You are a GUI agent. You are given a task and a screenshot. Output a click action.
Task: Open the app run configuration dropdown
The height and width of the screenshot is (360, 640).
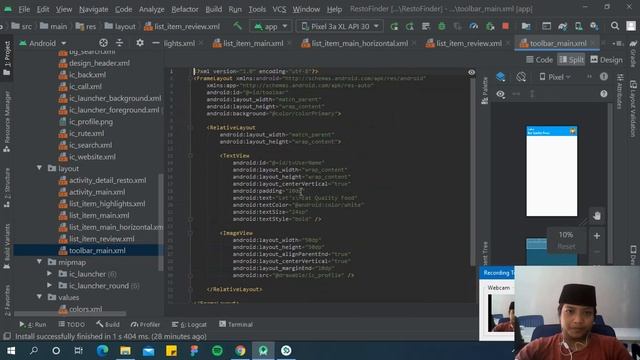[271, 27]
